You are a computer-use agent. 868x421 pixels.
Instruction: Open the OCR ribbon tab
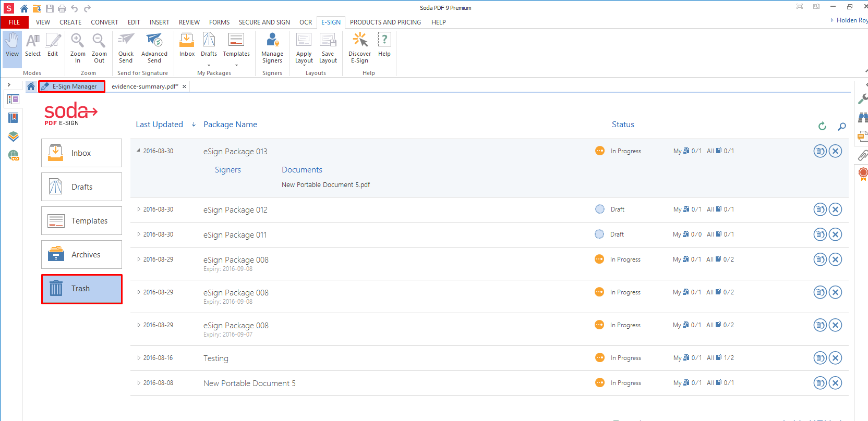click(306, 22)
